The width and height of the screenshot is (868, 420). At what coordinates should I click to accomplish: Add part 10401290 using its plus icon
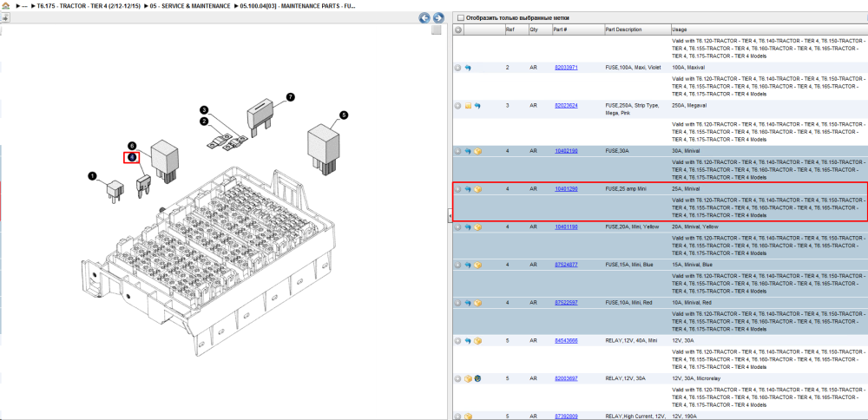457,188
